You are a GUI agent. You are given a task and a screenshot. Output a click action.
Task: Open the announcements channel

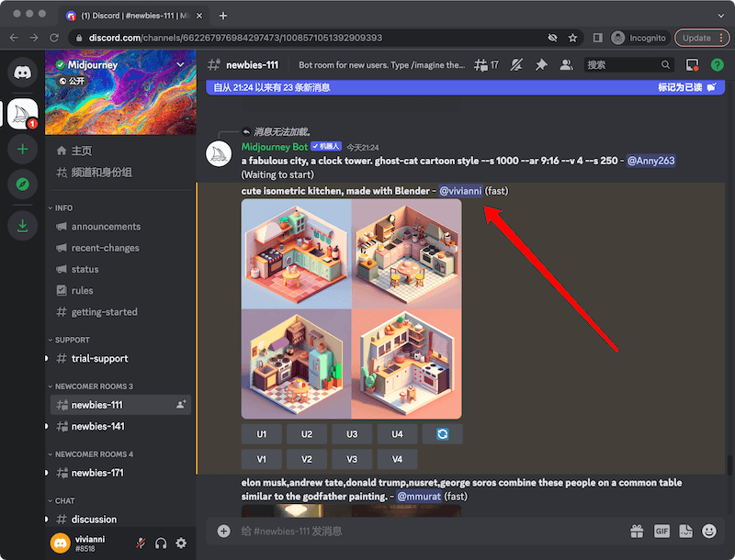point(106,227)
